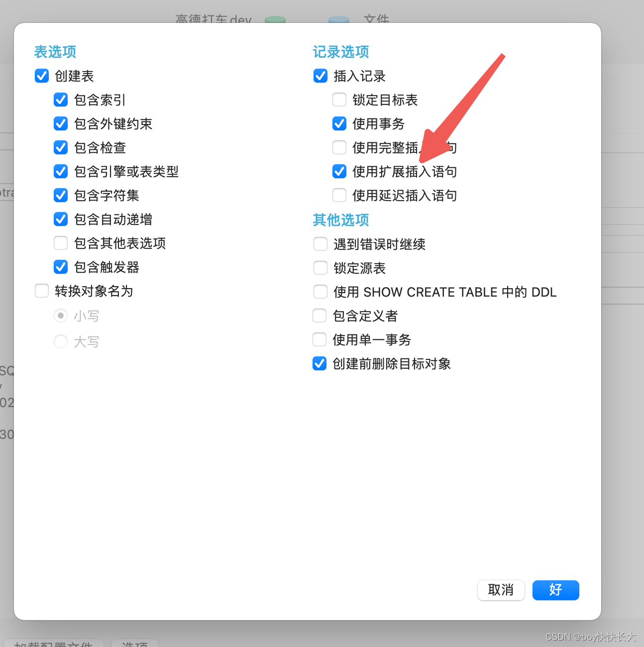Enable 使用 SHOW CREATE TABLE 中的 DDL
The height and width of the screenshot is (647, 644).
pos(321,292)
